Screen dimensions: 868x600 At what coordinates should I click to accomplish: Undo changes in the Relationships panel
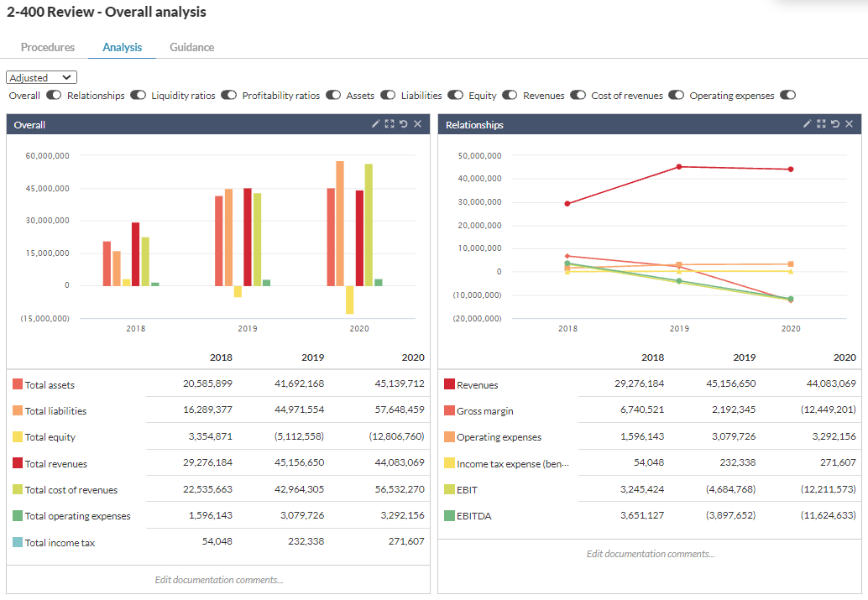(835, 123)
